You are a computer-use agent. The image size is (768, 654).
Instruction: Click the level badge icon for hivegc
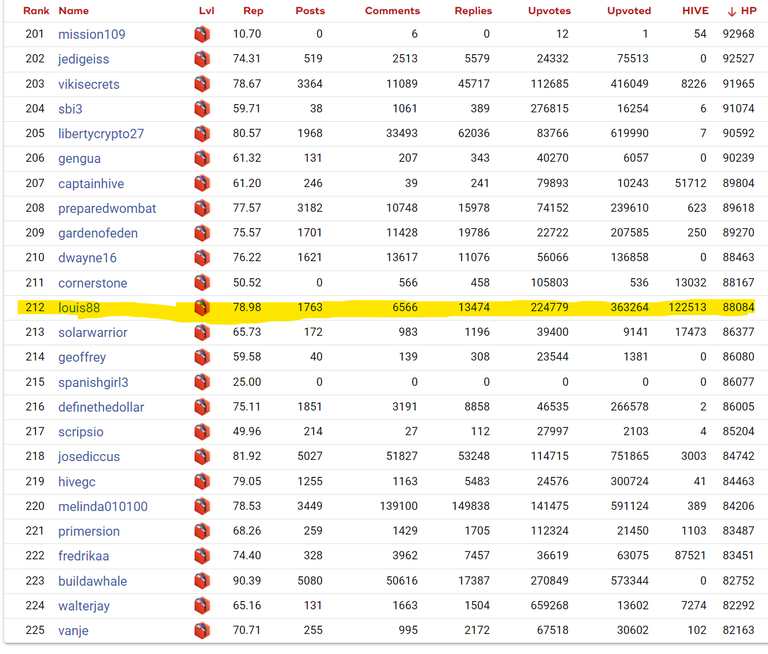click(x=202, y=482)
